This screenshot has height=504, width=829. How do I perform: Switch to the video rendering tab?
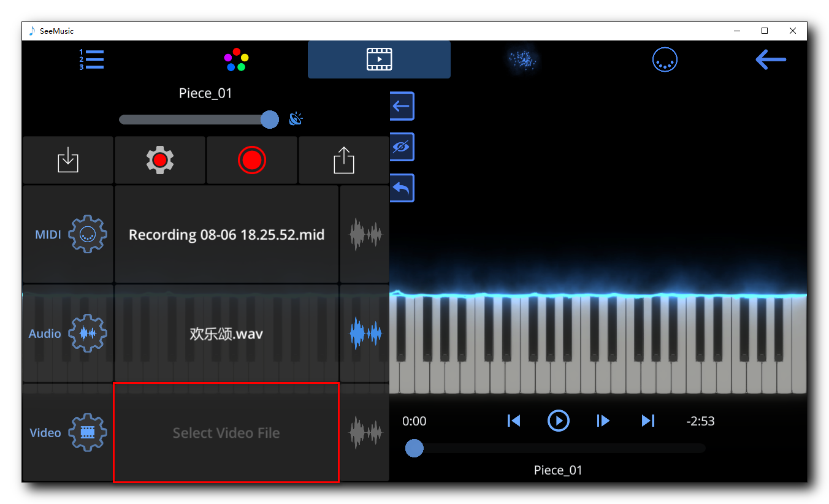tap(378, 59)
